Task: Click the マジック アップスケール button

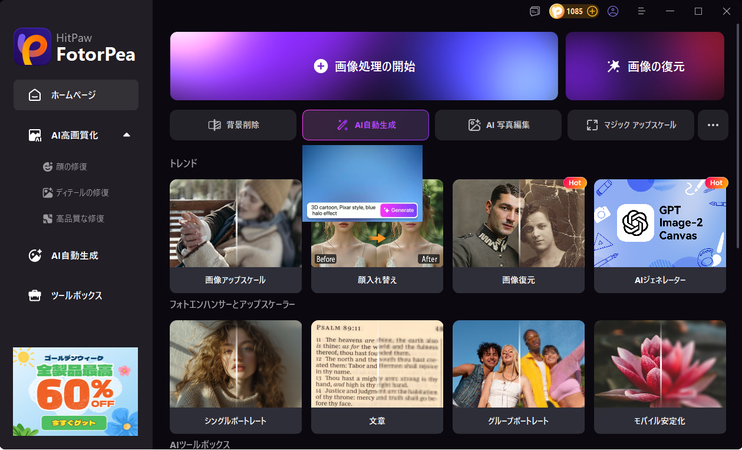Action: click(x=631, y=125)
